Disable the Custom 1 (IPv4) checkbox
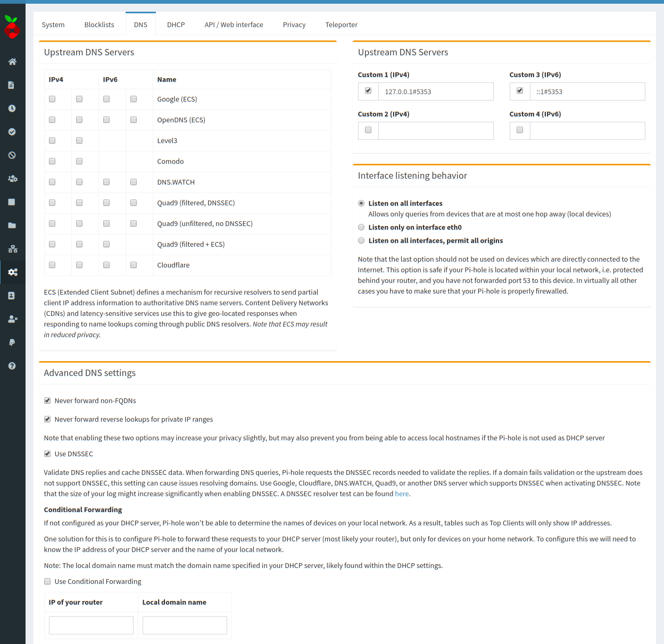Image resolution: width=664 pixels, height=644 pixels. (x=368, y=90)
